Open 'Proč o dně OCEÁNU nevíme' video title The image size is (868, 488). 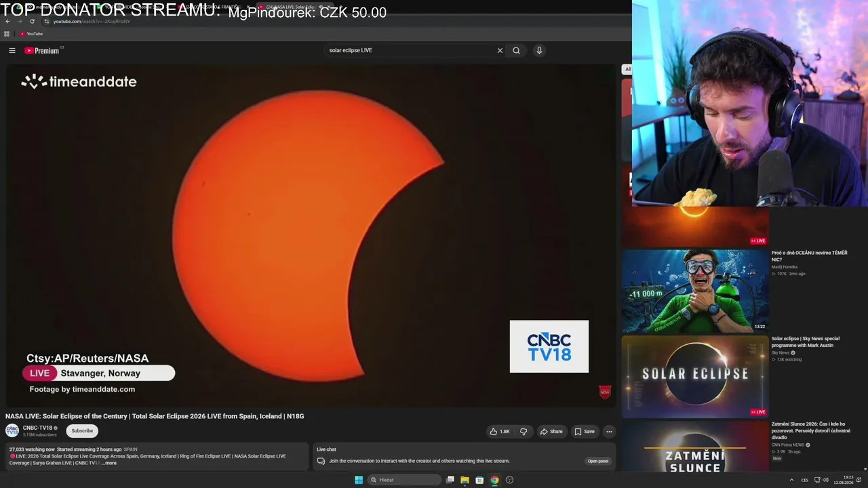809,256
